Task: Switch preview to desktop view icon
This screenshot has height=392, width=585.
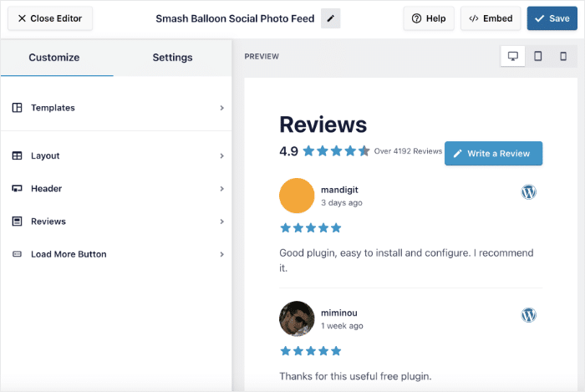Action: point(513,56)
